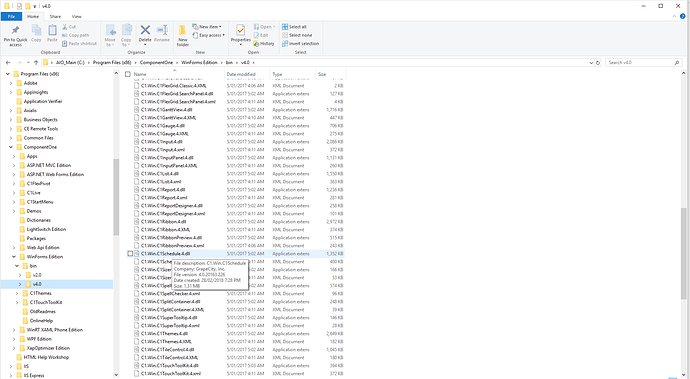This screenshot has height=379, width=690.
Task: Select HTML Help Workshop folder
Action: pos(46,357)
